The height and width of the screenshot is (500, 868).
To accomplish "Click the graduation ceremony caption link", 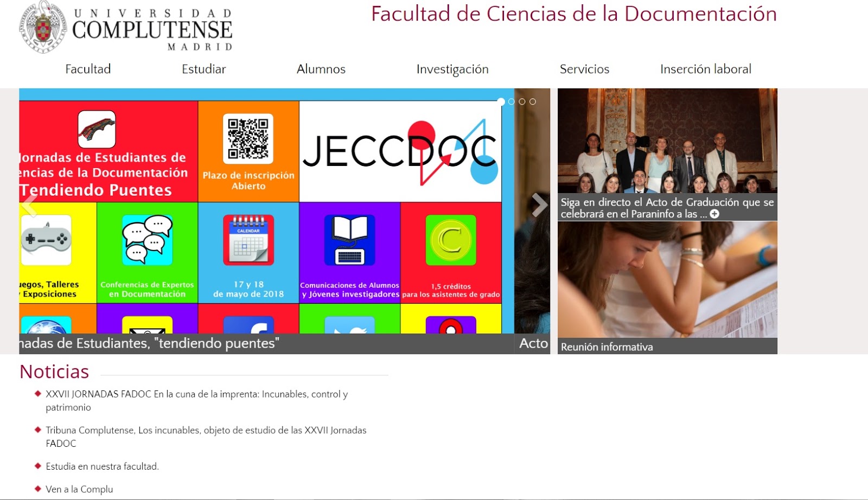I will [667, 208].
